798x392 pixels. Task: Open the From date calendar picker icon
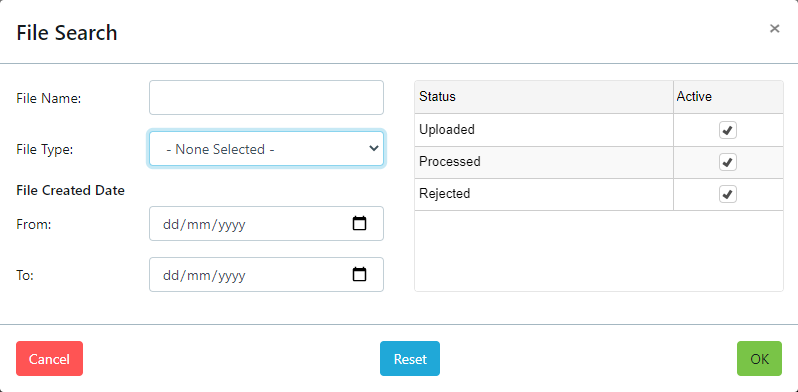359,223
